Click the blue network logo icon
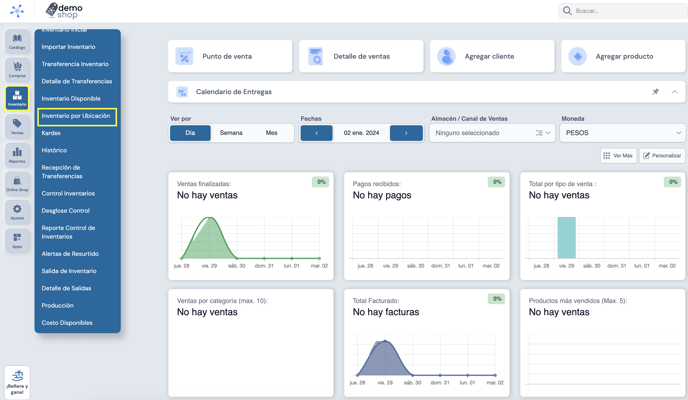 click(17, 11)
